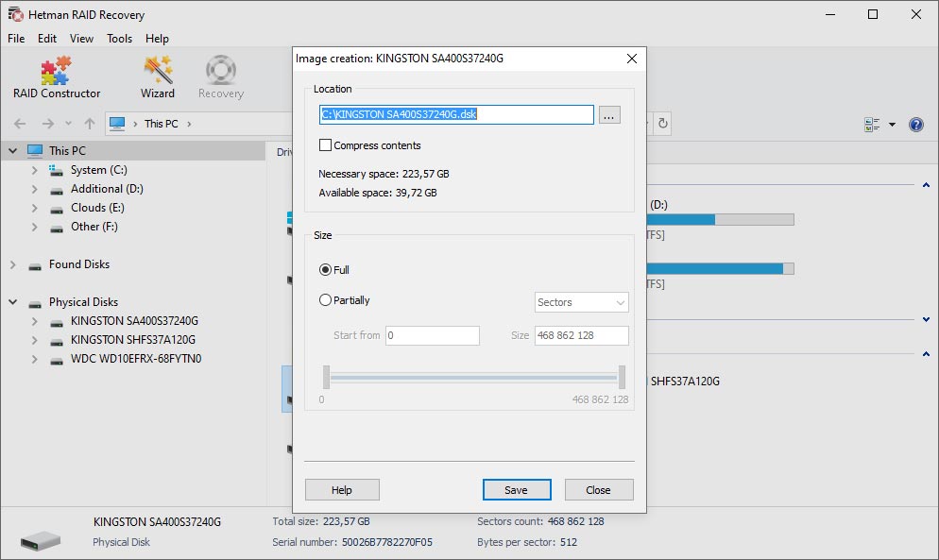939x560 pixels.
Task: Click the Save button
Action: point(517,490)
